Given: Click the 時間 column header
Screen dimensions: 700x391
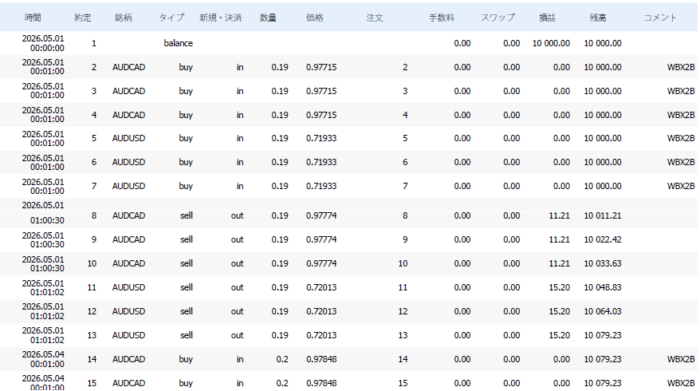Looking at the screenshot, I should click(x=33, y=17).
